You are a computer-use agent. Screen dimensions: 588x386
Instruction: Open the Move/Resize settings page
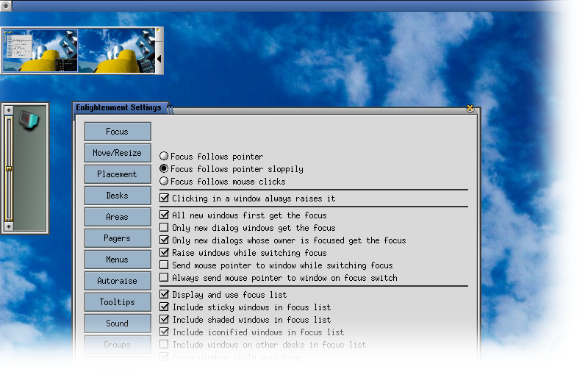click(118, 153)
